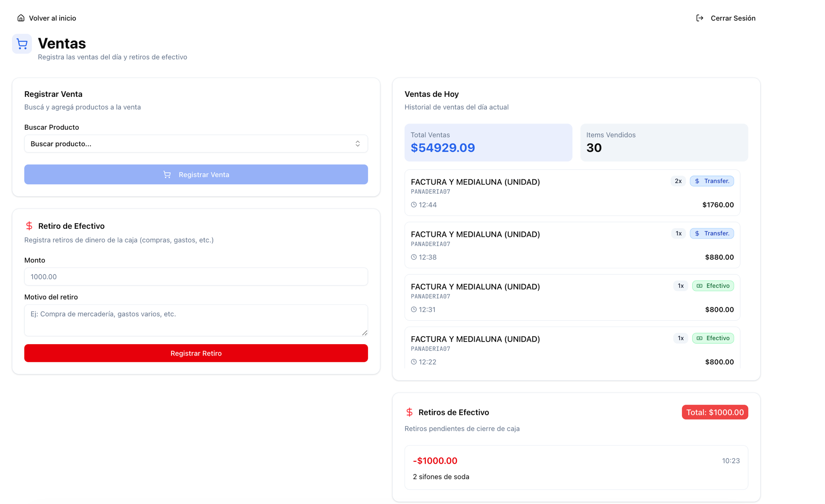825x504 pixels.
Task: Open the 12:22 sale entry
Action: [x=572, y=348]
